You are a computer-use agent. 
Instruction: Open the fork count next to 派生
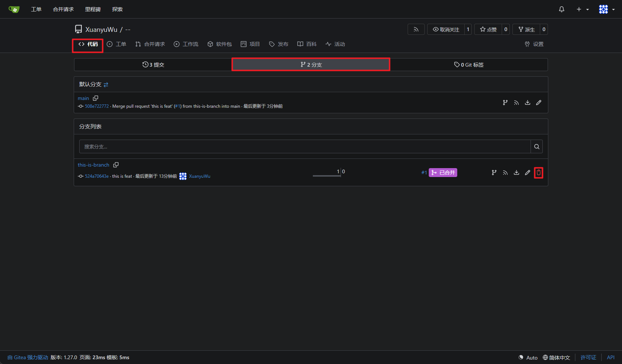tap(544, 29)
